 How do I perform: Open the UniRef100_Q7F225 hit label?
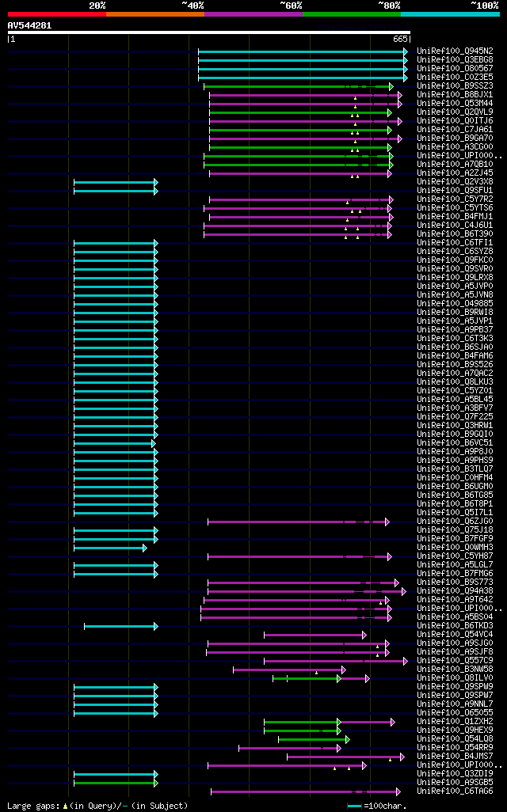pos(456,416)
